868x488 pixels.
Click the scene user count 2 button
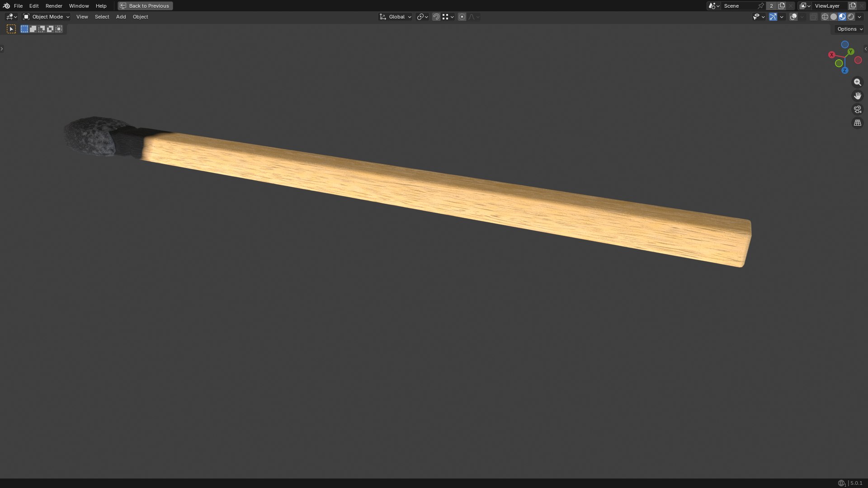[x=772, y=6]
